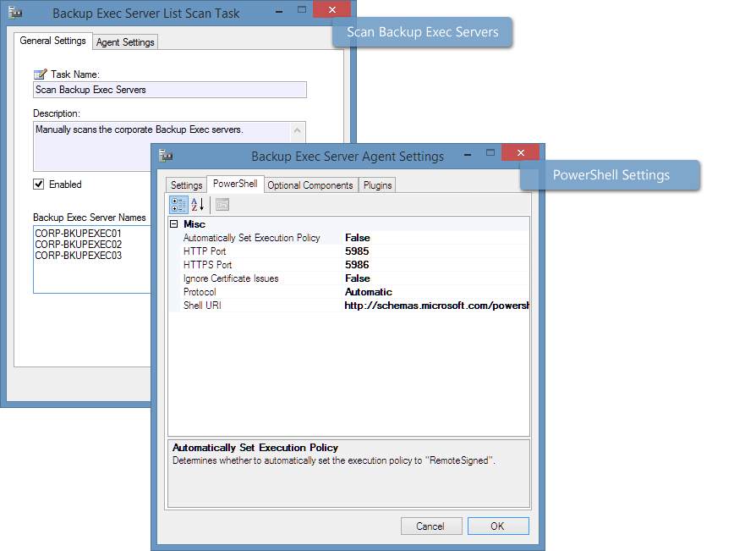The height and width of the screenshot is (551, 756).
Task: Click the Task Name input field
Action: click(x=170, y=90)
